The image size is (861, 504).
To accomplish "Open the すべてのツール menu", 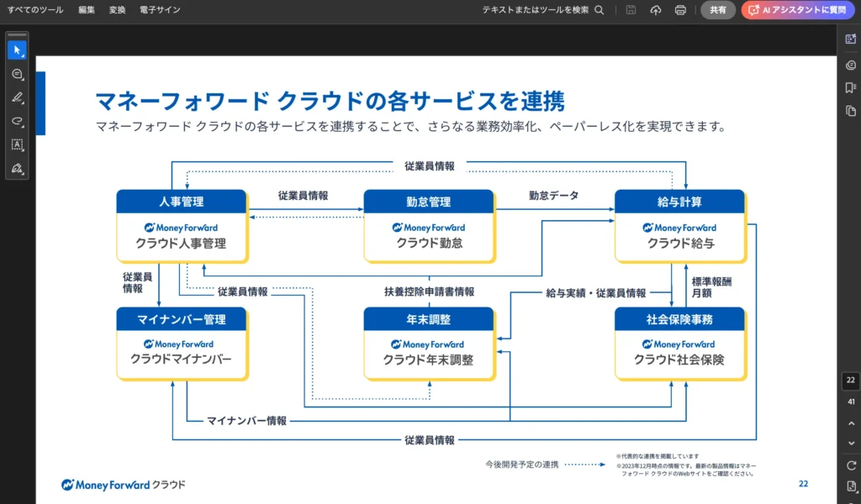I will 35,10.
